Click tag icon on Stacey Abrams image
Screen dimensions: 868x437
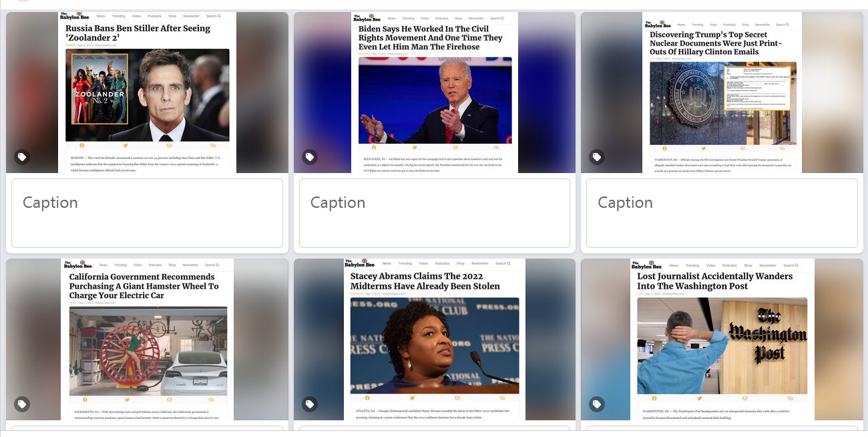point(310,404)
